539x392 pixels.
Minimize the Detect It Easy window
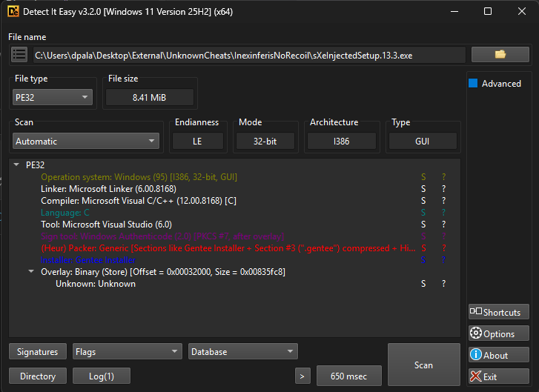(454, 11)
